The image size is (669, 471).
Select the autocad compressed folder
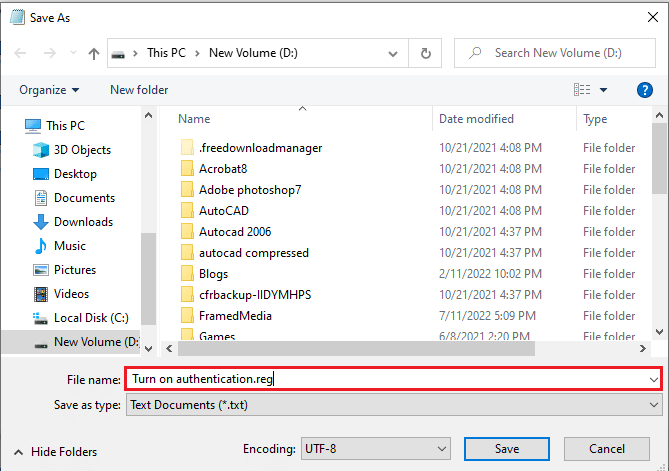253,253
